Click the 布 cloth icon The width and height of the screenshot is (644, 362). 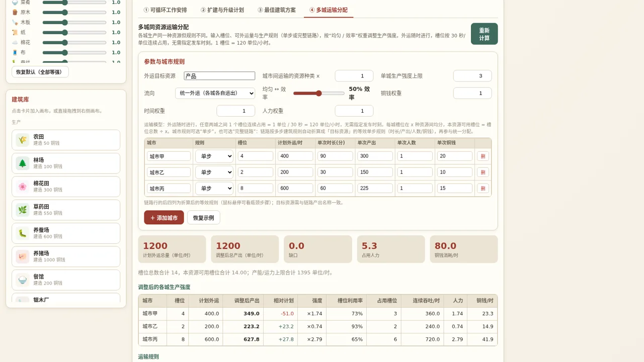(x=15, y=52)
